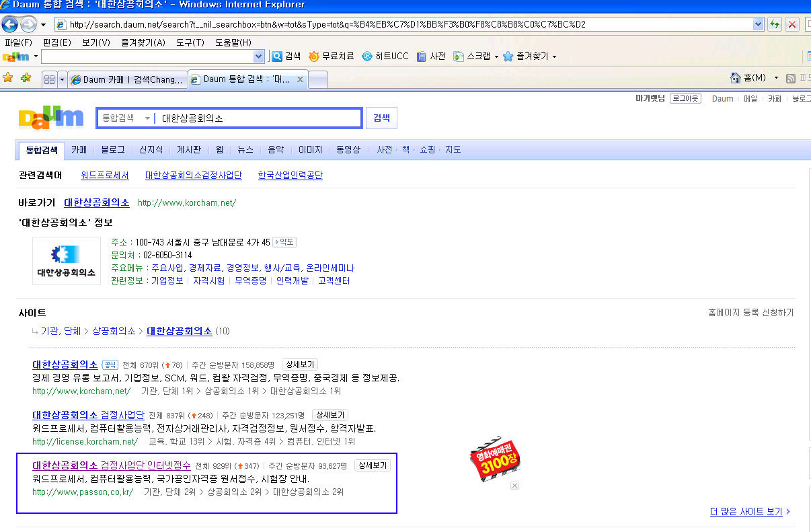Click related search 워드프로세서
Screen dimensions: 811x532
[104, 176]
